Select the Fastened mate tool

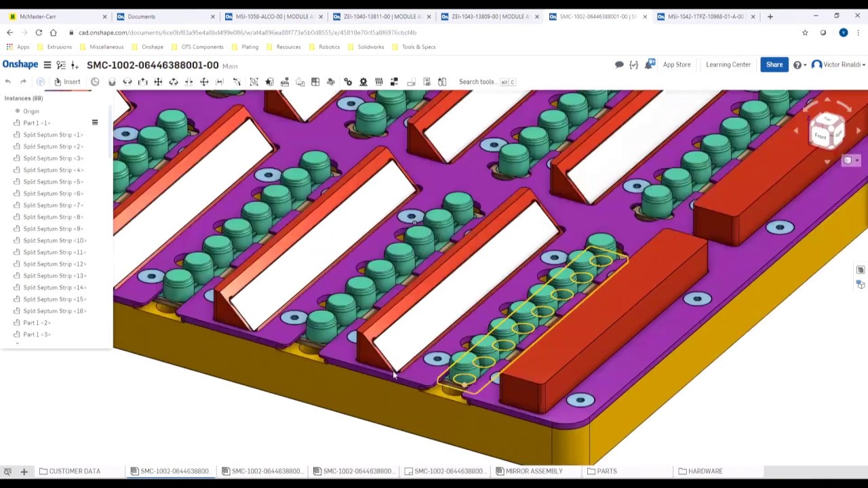[112, 82]
